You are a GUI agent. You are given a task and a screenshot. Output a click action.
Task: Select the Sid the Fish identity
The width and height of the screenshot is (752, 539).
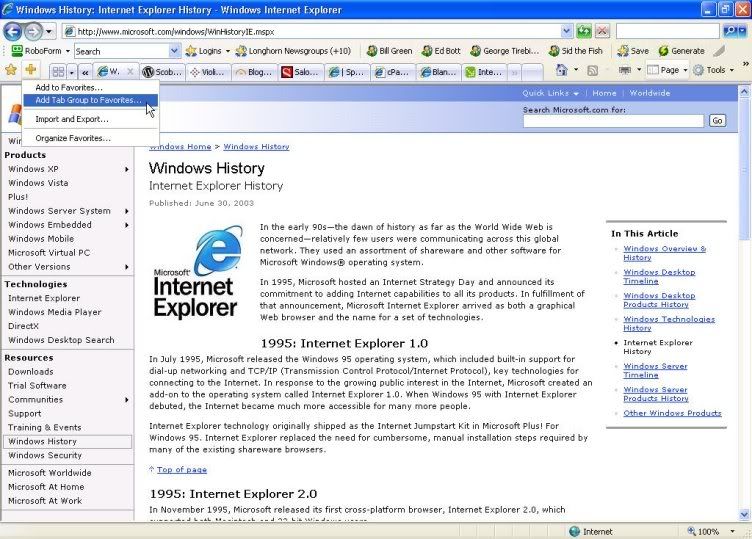(x=576, y=51)
